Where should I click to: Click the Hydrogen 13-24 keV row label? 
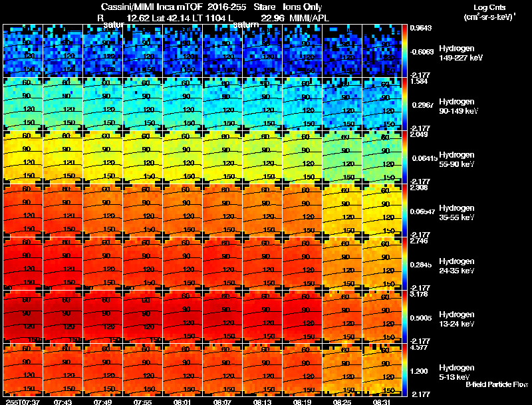[457, 319]
